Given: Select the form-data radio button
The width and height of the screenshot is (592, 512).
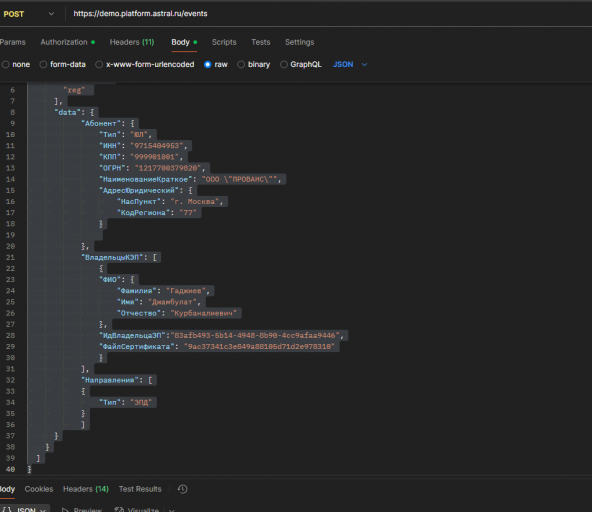Looking at the screenshot, I should 43,65.
